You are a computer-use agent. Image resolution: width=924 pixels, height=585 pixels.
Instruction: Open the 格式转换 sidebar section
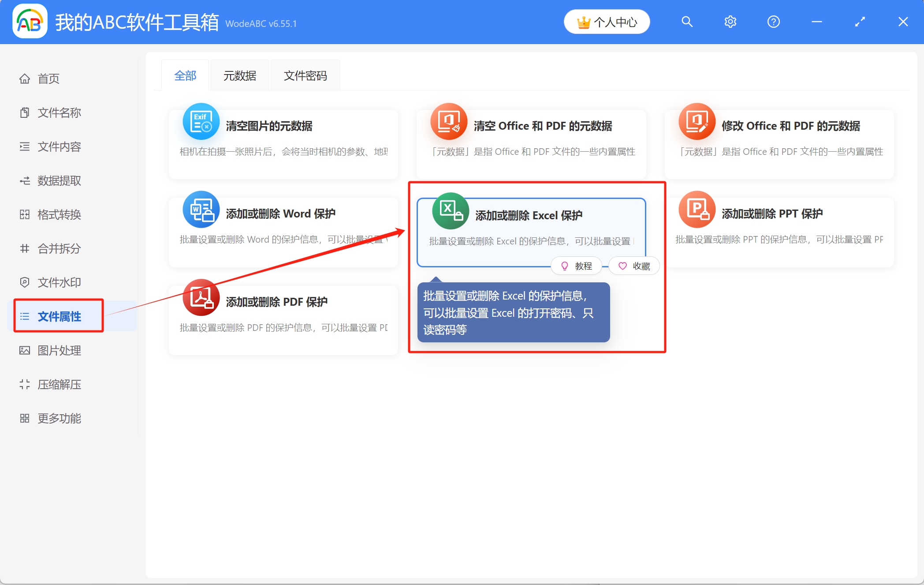59,215
